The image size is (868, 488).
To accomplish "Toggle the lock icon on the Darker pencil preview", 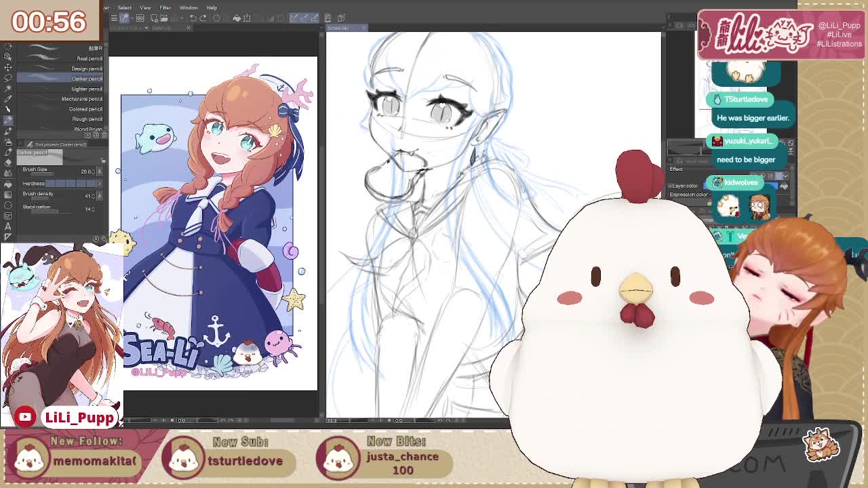I will [x=103, y=160].
